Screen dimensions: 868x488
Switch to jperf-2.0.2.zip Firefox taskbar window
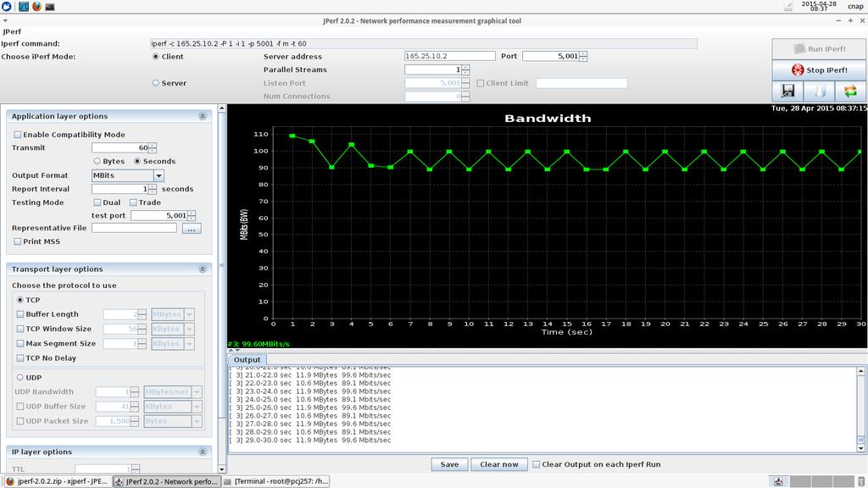coord(57,481)
